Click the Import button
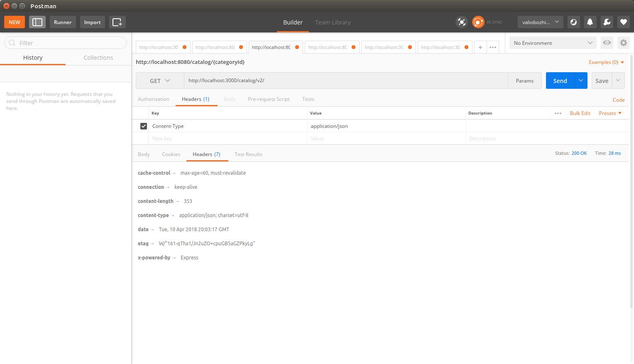The image size is (634, 364). (x=92, y=22)
